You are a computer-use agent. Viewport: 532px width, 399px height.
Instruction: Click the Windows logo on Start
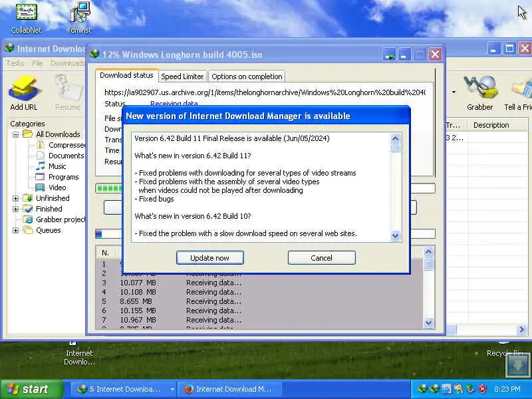pyautogui.click(x=13, y=389)
